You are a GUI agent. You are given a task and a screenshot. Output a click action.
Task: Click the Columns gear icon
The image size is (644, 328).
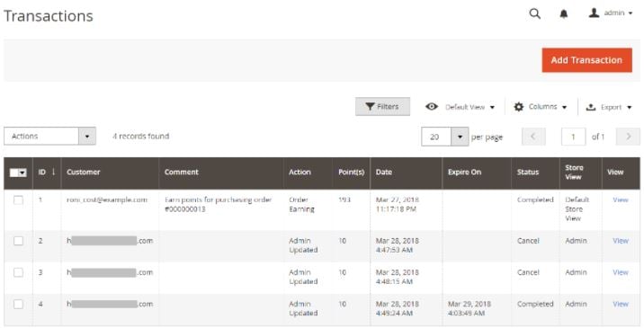519,107
